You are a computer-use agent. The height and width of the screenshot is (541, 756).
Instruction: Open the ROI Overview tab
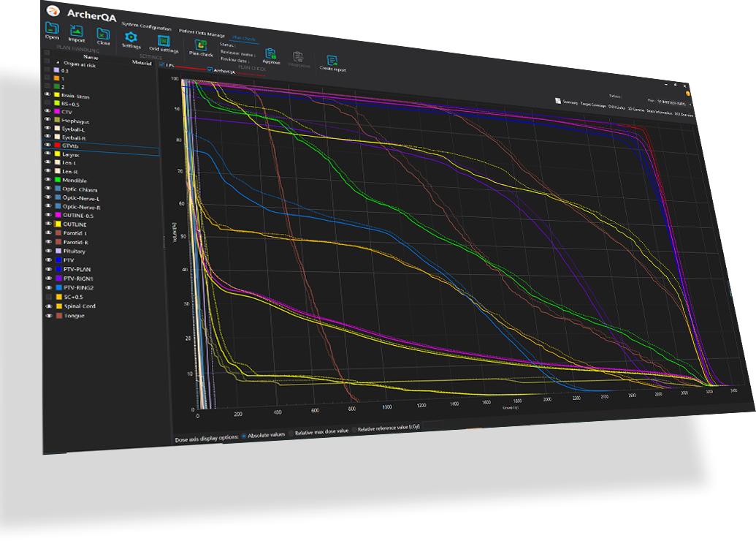pyautogui.click(x=684, y=115)
